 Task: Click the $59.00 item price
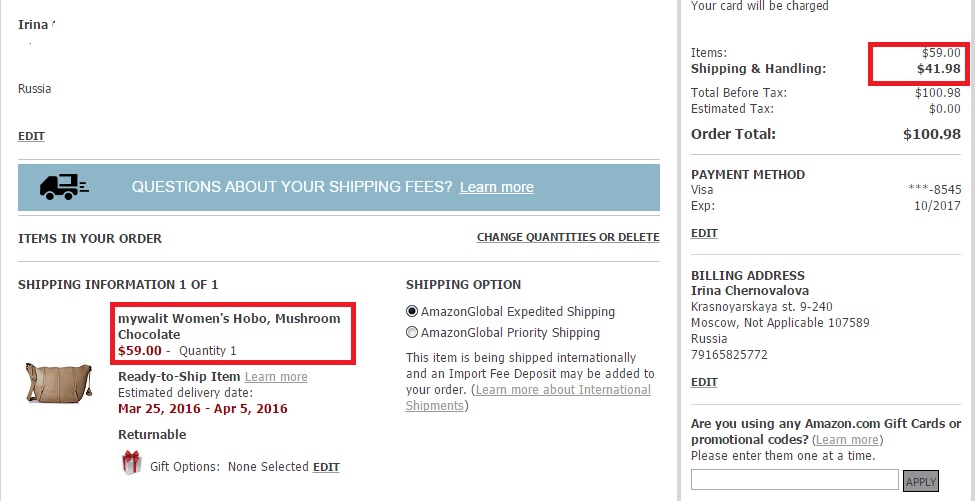pos(138,350)
